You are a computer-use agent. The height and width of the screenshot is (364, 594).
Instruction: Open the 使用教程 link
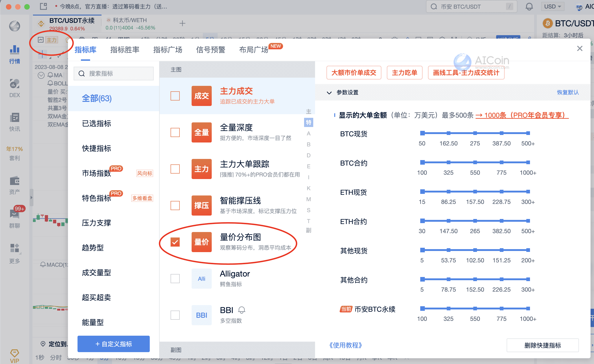click(345, 345)
